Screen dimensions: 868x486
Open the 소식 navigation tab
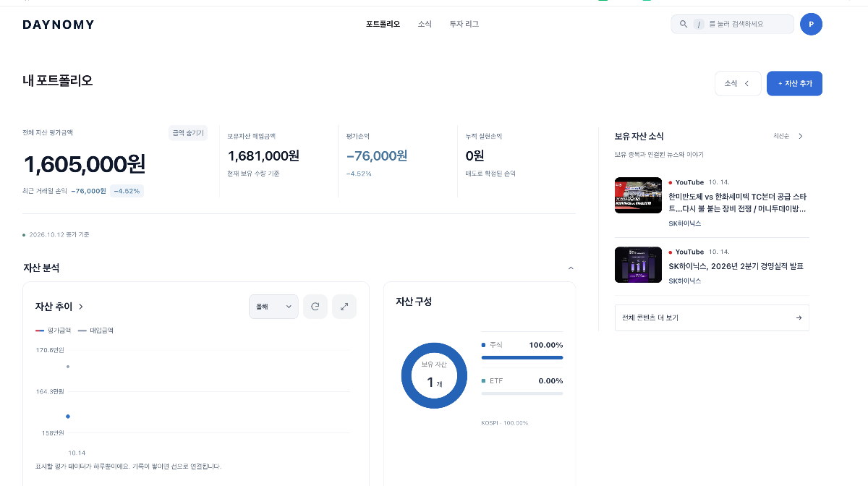(425, 24)
